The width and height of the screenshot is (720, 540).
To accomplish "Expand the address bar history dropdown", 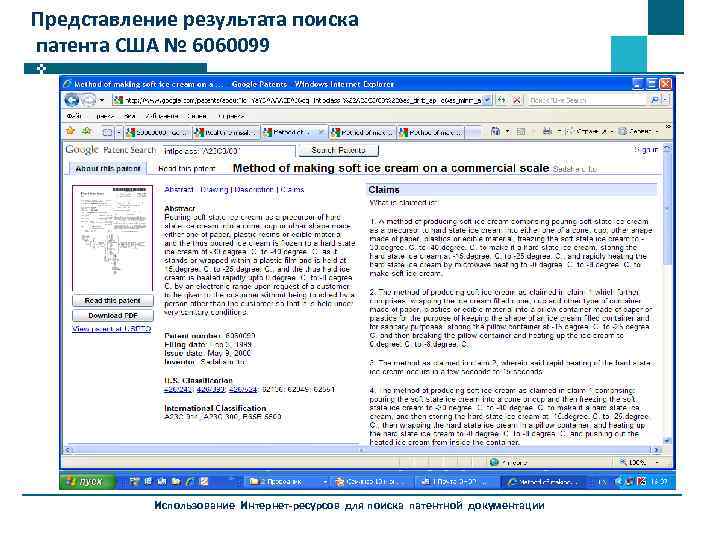I will coord(488,100).
